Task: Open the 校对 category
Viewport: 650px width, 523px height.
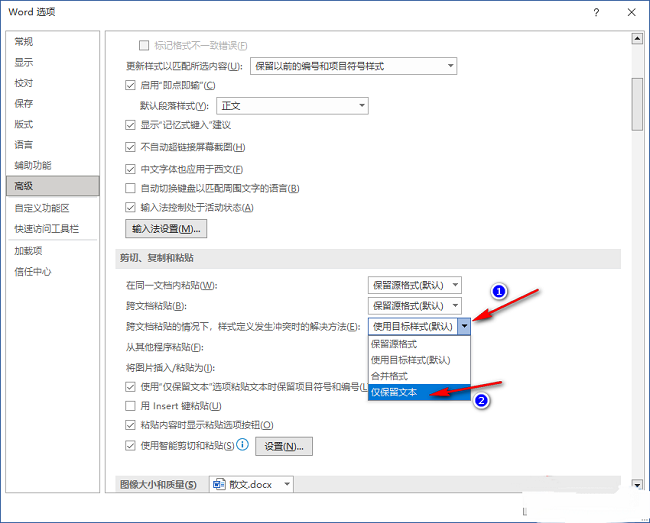Action: (x=53, y=83)
